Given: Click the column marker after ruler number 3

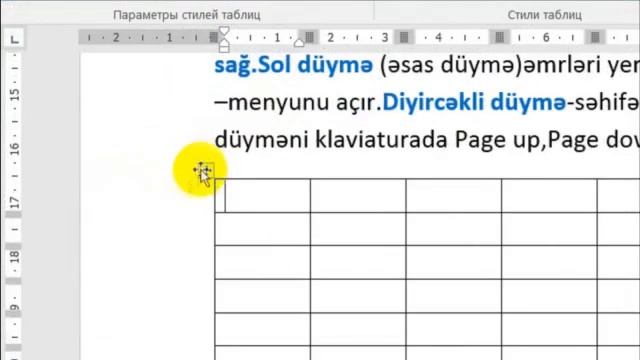Looking at the screenshot, I should [404, 38].
